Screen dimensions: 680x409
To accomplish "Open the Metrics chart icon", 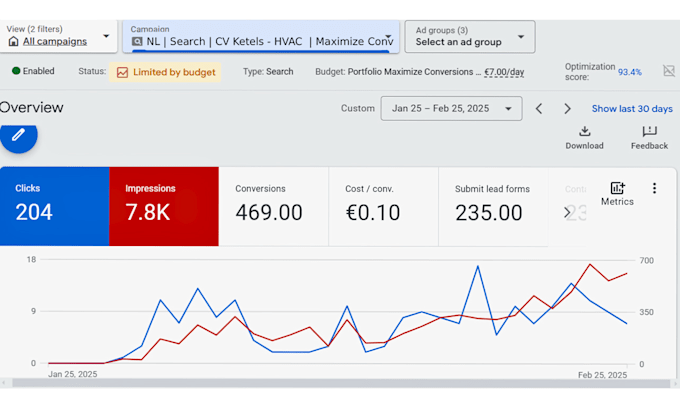I will pyautogui.click(x=617, y=188).
